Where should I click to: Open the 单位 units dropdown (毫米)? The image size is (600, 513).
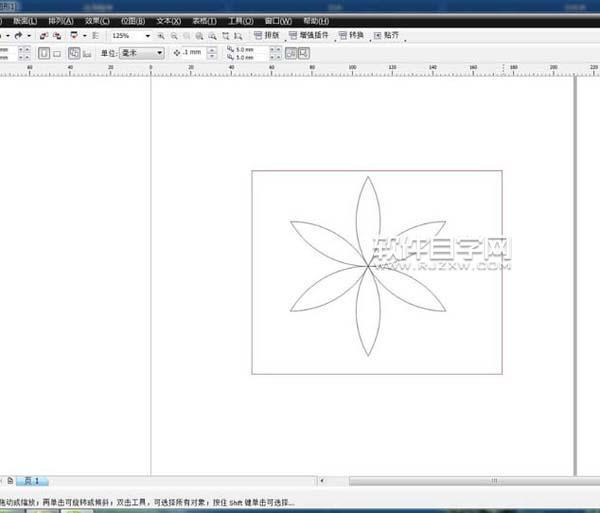[x=142, y=53]
